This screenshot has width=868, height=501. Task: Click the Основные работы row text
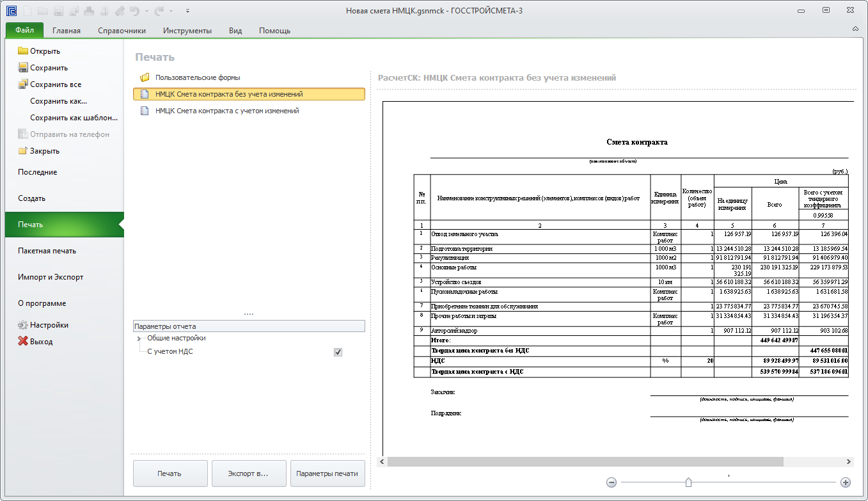(x=454, y=267)
